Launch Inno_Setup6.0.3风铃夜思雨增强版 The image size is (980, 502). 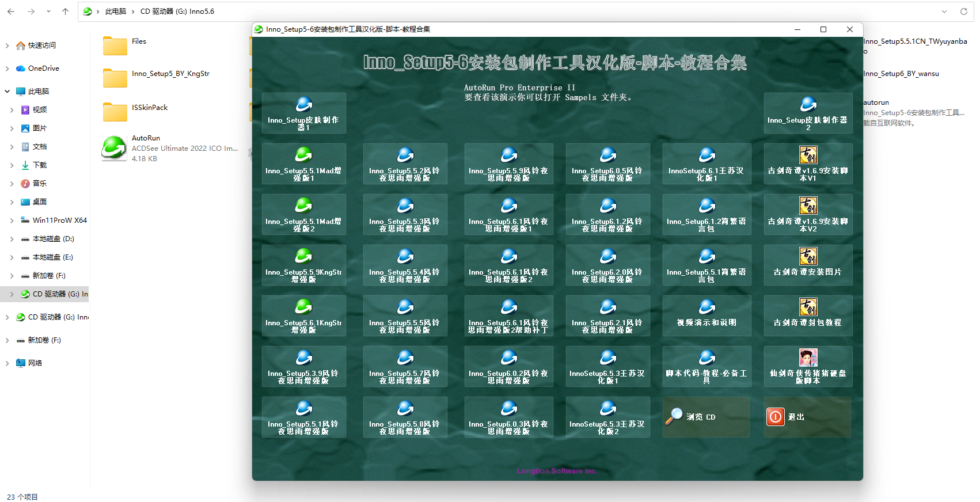point(509,417)
